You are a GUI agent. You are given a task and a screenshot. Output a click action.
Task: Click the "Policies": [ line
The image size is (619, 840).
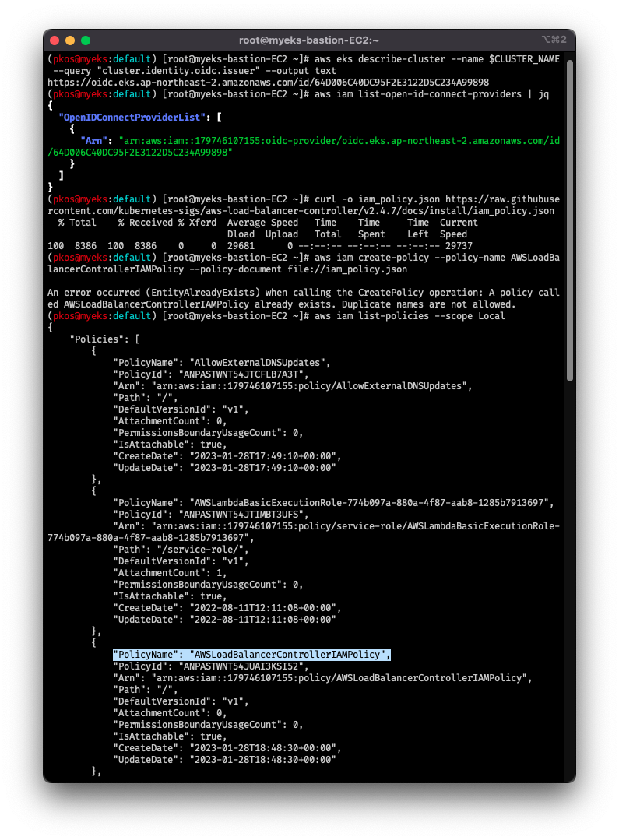104,339
